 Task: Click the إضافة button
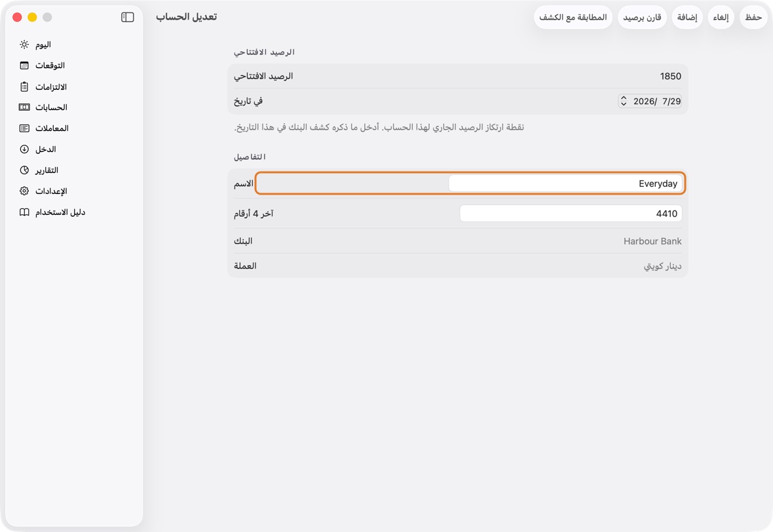[x=687, y=17]
